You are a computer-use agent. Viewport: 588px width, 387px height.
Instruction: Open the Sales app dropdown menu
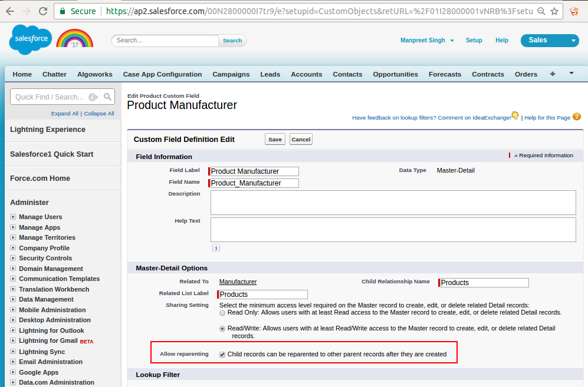pyautogui.click(x=549, y=40)
